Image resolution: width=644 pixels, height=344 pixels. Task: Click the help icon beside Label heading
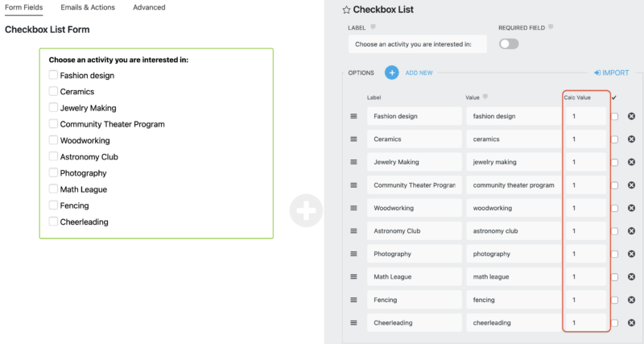[x=373, y=27]
